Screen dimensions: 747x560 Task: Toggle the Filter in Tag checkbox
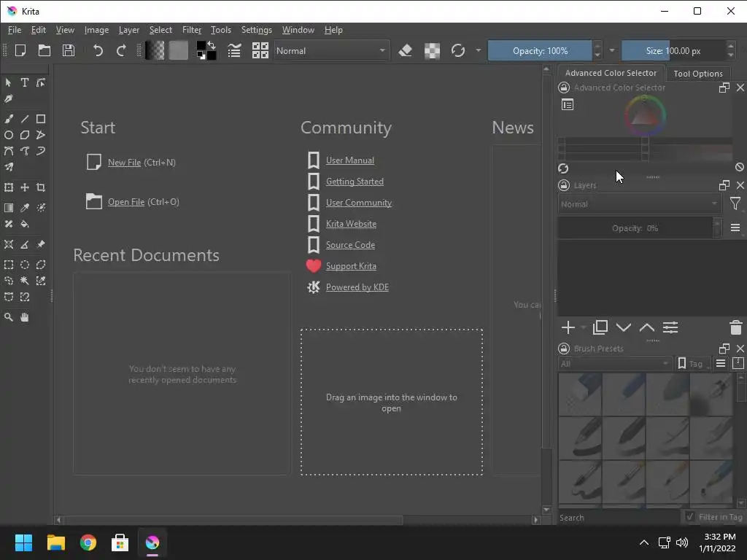[x=690, y=517]
